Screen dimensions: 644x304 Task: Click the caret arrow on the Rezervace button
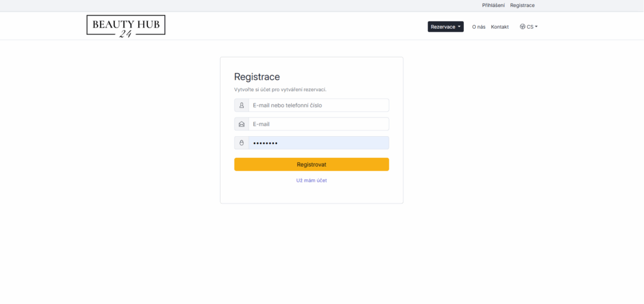460,27
